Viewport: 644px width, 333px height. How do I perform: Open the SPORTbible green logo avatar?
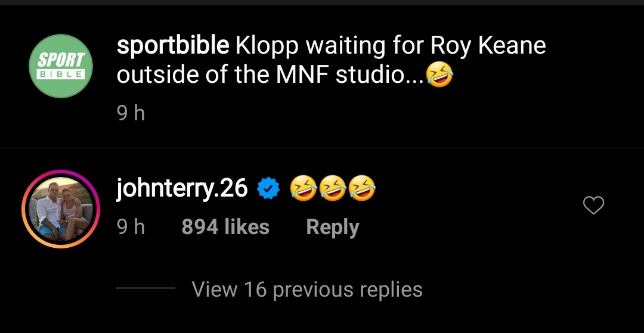tap(61, 66)
